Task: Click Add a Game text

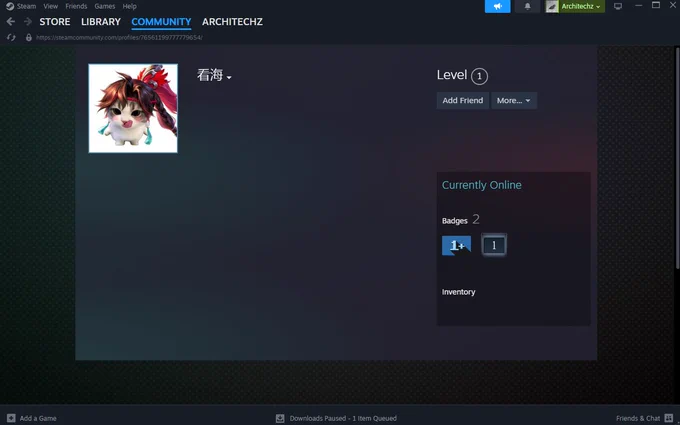Action: coord(38,418)
